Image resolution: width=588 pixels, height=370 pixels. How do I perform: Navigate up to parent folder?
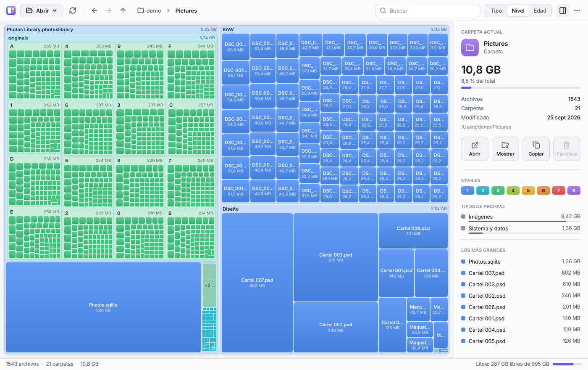coord(123,11)
